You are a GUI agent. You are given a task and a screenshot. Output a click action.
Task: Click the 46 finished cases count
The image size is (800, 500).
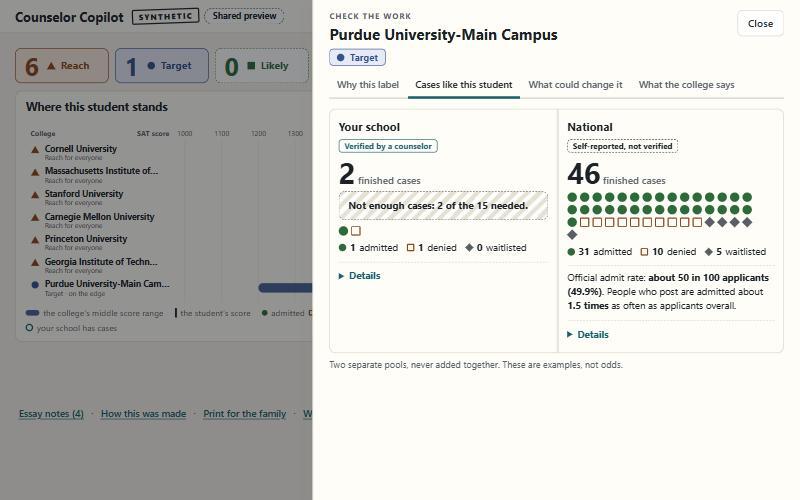(x=616, y=174)
